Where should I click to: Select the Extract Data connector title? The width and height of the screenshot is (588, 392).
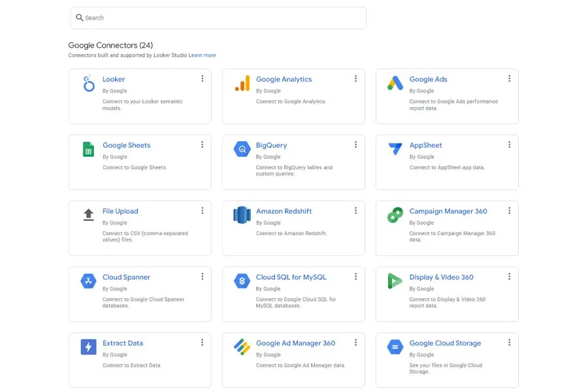click(x=123, y=343)
